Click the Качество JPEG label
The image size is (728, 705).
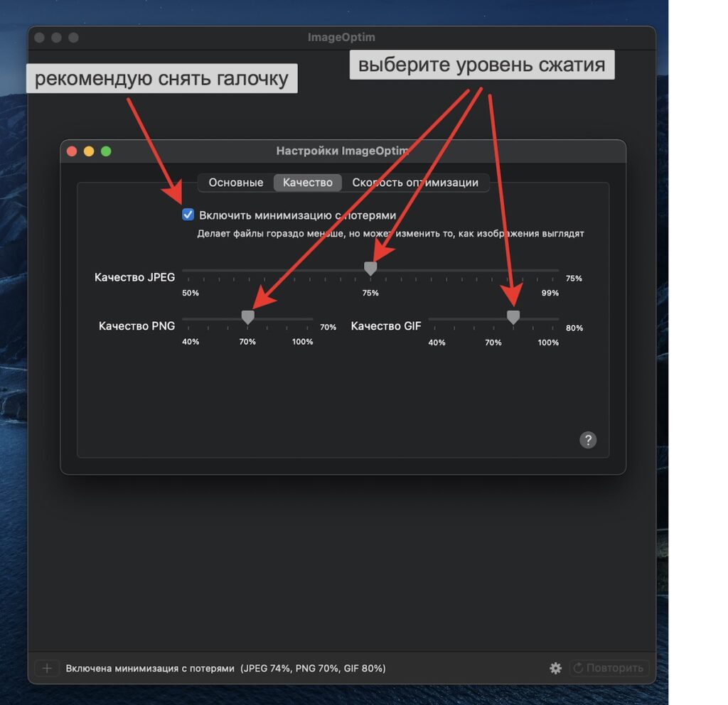coord(134,277)
